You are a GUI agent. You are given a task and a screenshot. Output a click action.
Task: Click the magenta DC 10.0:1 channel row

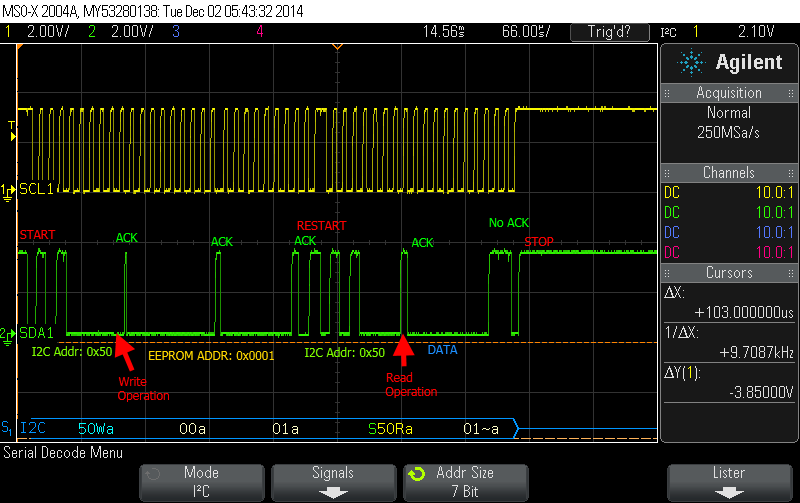[729, 253]
